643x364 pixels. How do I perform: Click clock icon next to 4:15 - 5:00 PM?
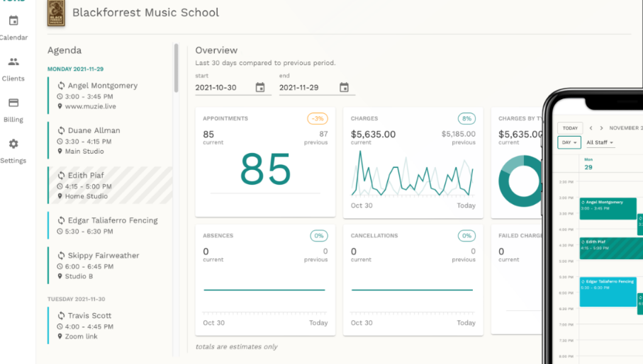coord(60,187)
